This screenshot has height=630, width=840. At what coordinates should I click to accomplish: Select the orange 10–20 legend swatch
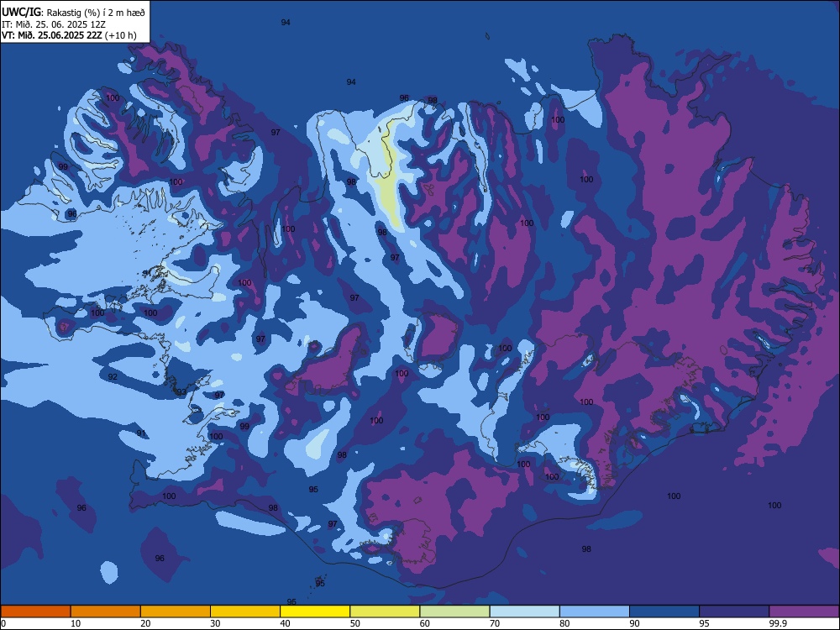click(106, 612)
